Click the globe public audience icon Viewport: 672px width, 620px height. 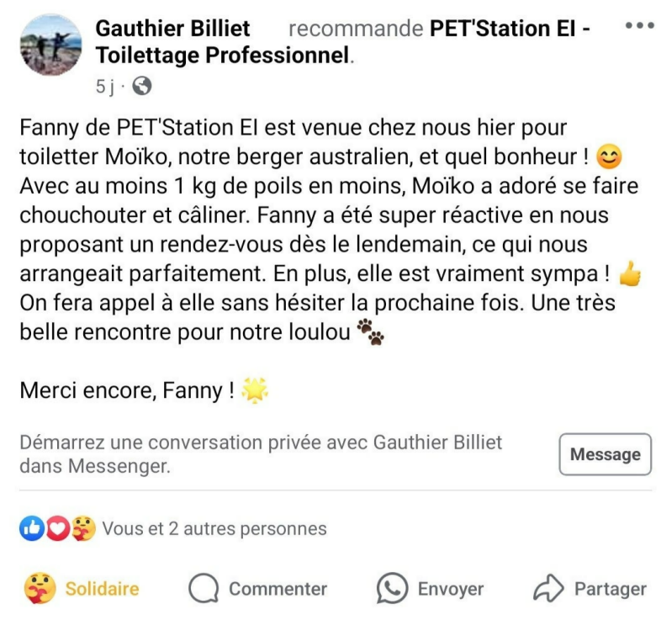pyautogui.click(x=142, y=86)
